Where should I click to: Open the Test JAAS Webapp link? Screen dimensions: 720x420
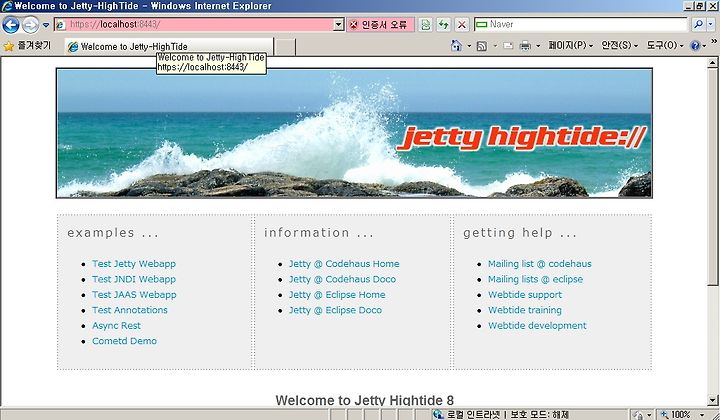click(134, 295)
